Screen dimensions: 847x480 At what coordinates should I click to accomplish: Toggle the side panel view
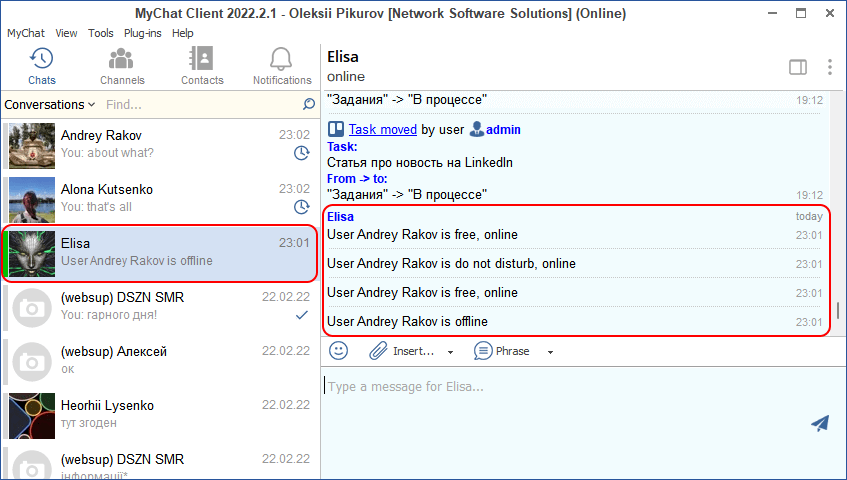(797, 67)
